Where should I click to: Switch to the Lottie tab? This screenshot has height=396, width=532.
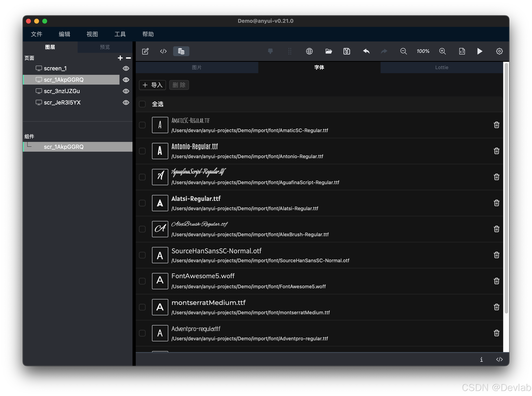441,67
